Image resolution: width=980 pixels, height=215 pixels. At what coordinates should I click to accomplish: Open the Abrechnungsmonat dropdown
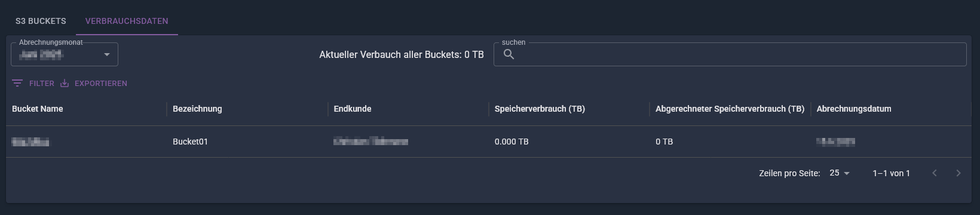tap(65, 54)
